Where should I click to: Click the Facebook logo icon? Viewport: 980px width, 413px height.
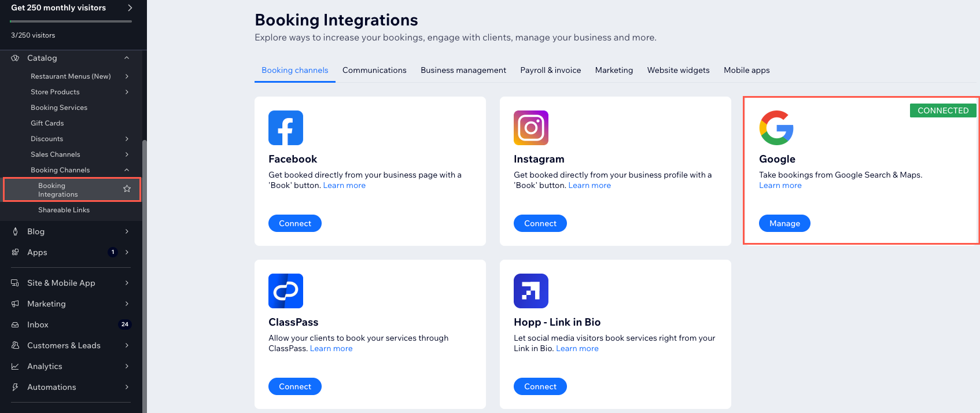286,128
